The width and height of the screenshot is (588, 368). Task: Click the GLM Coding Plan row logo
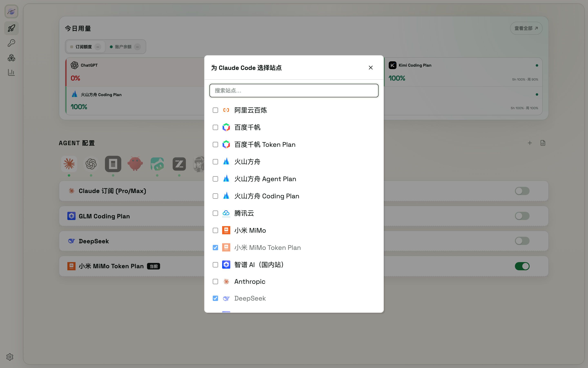(71, 216)
